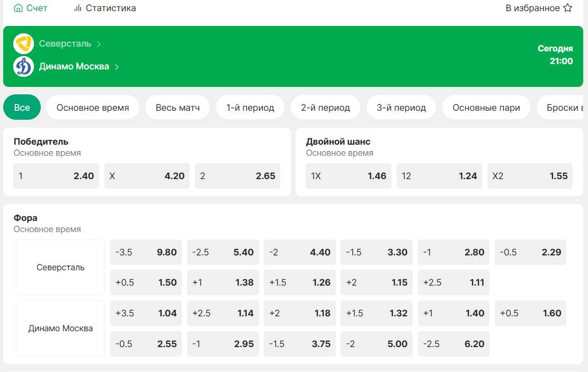Click the bar chart Статистика icon

click(x=78, y=8)
